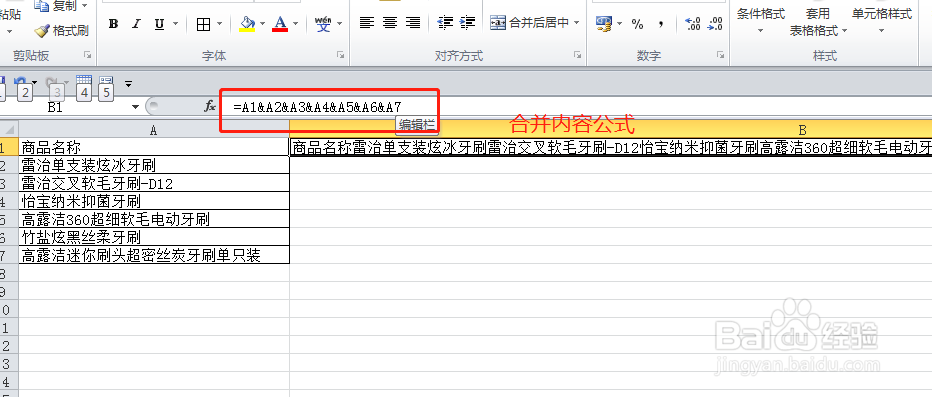
Task: Open fill color dropdown arrow
Action: coord(262,24)
